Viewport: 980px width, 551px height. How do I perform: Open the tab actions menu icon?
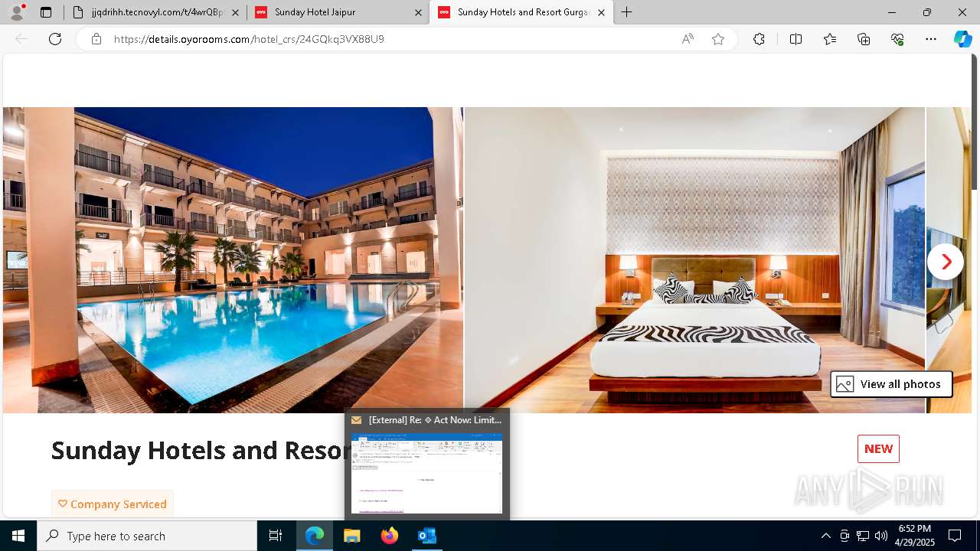pyautogui.click(x=46, y=12)
